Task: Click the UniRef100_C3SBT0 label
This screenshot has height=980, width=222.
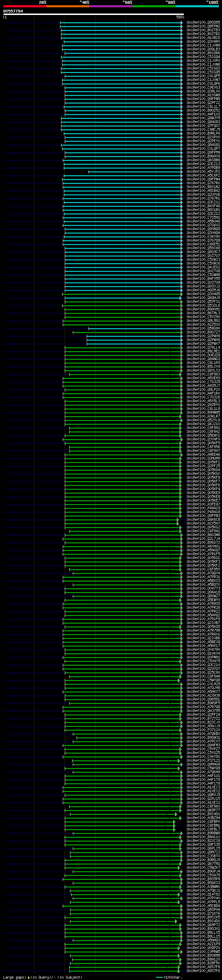Action: pyautogui.click(x=203, y=856)
